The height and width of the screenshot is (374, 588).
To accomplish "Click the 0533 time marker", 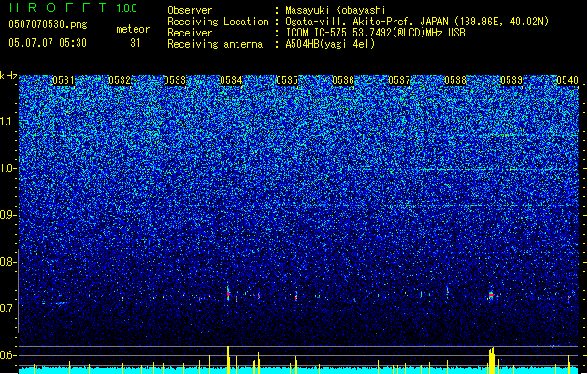I will point(175,80).
